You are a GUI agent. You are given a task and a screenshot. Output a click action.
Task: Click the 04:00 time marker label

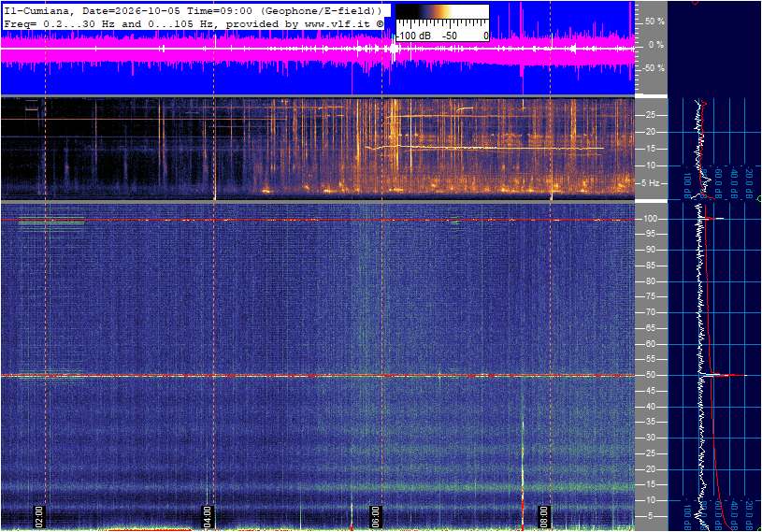coord(208,516)
